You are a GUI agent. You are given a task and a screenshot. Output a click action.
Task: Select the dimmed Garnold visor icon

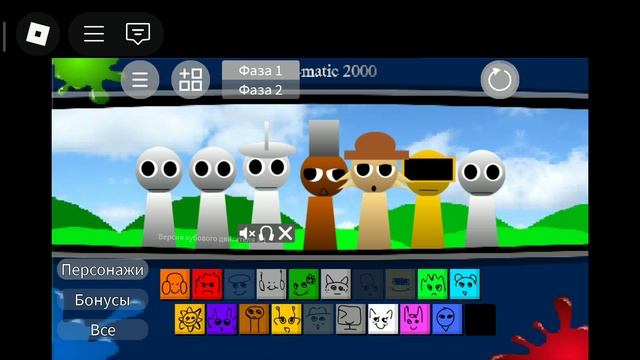[x=400, y=284]
